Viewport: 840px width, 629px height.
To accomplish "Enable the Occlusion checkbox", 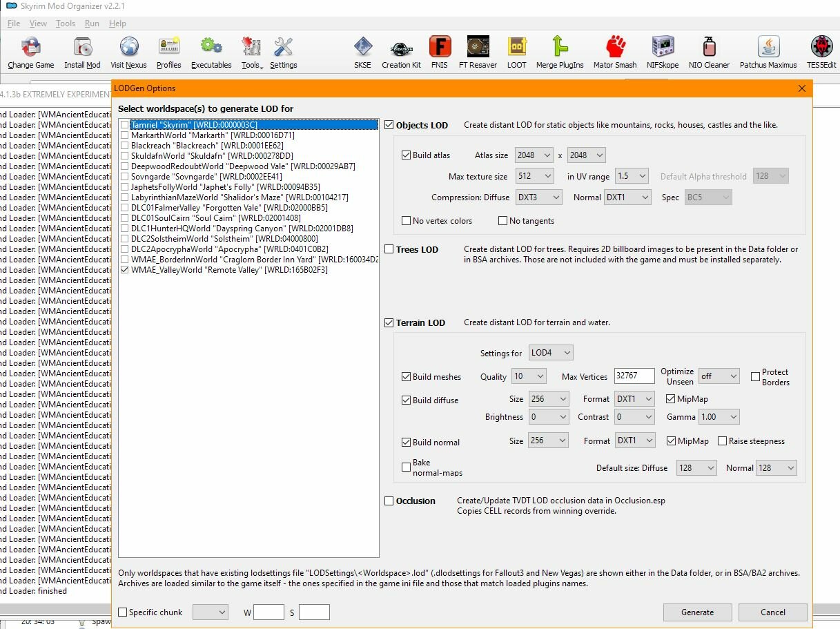I will (389, 501).
